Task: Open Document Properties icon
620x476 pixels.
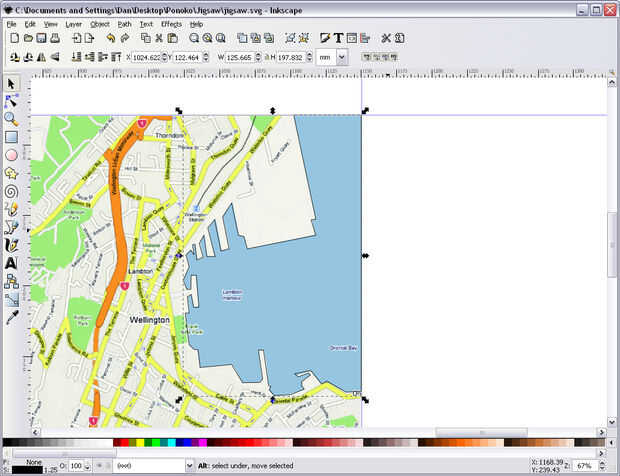Action: [399, 38]
